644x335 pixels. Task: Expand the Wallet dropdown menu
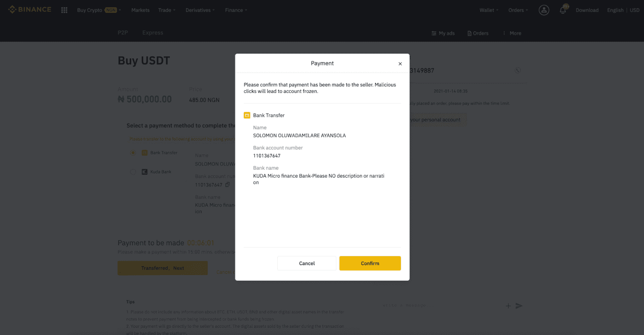[489, 10]
